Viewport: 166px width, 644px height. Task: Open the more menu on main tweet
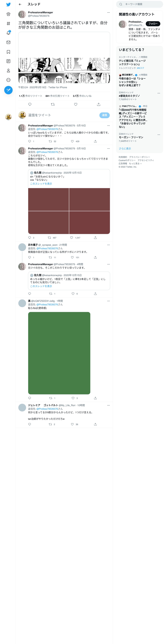coord(108,12)
